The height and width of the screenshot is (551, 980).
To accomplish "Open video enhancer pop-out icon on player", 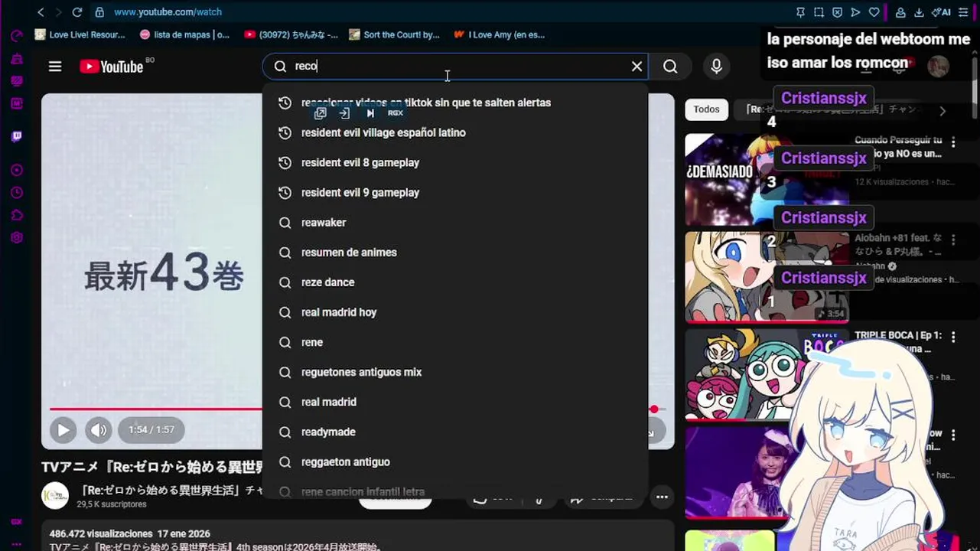I will click(321, 113).
